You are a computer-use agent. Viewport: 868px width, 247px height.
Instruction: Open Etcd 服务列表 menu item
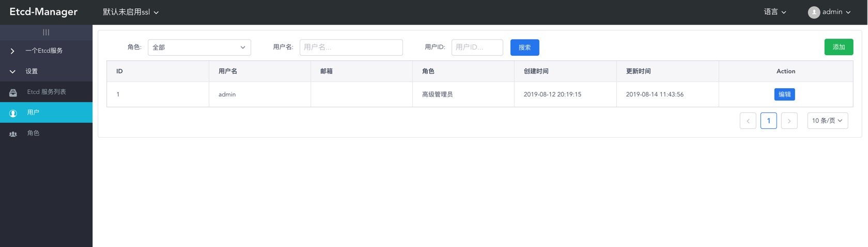point(46,92)
